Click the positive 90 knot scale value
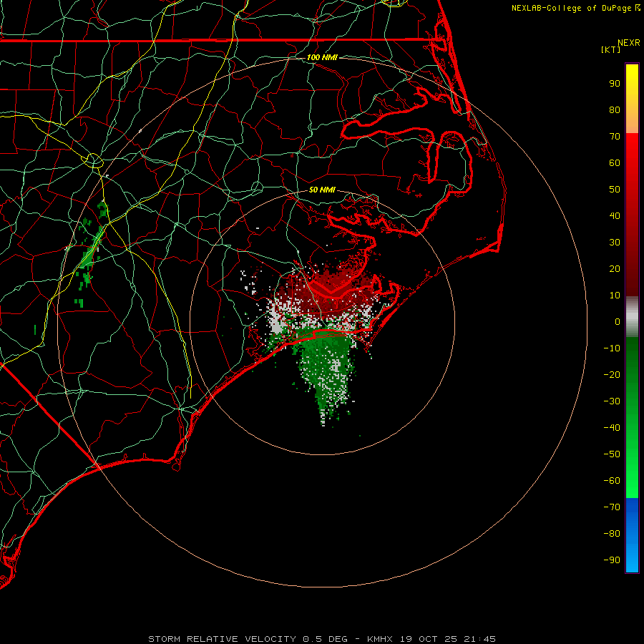The width and height of the screenshot is (644, 644). click(615, 84)
